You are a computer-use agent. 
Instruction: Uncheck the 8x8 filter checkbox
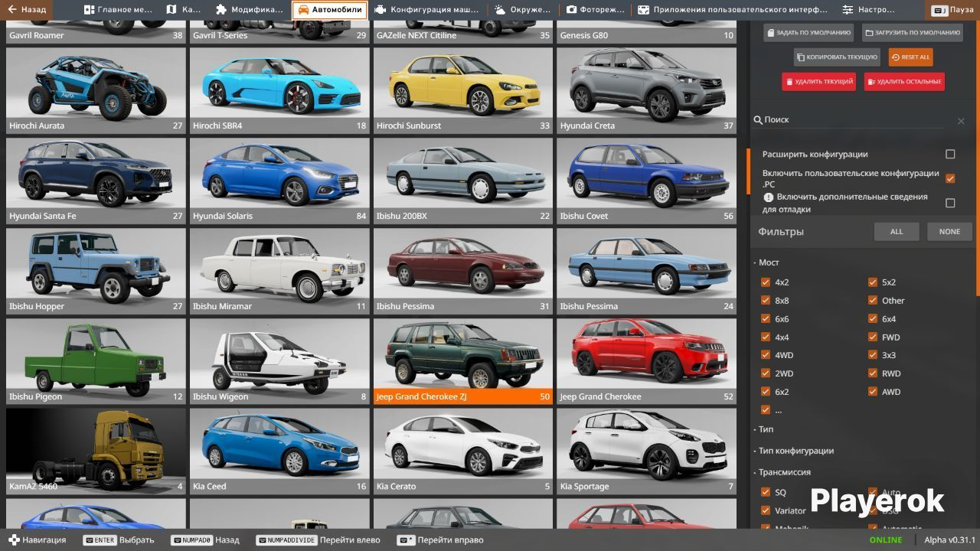766,301
